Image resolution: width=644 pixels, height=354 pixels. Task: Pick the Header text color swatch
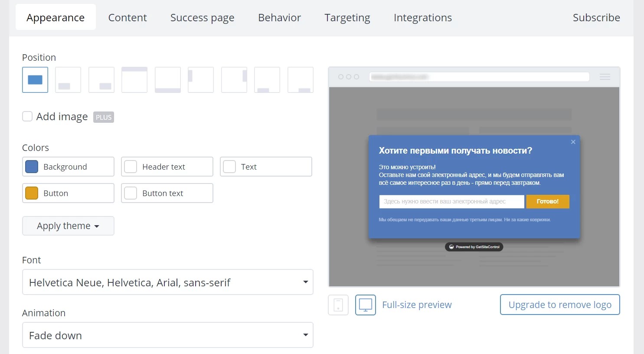[131, 167]
